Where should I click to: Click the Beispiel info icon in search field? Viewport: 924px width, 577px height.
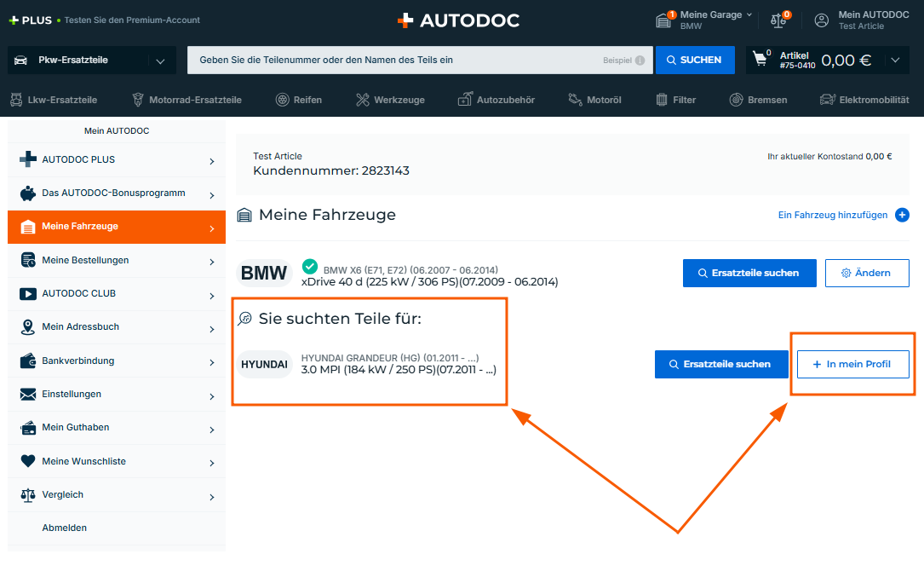coord(639,61)
